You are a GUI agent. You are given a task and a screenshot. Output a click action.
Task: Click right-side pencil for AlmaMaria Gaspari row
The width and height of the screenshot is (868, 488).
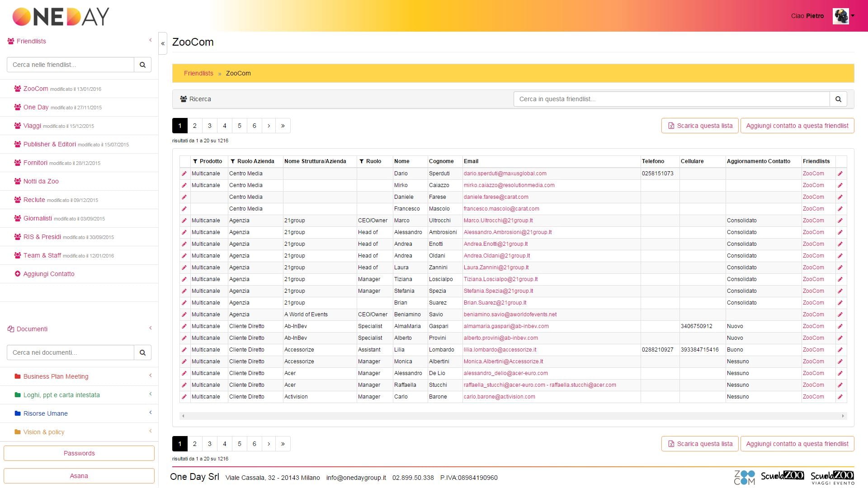click(840, 326)
